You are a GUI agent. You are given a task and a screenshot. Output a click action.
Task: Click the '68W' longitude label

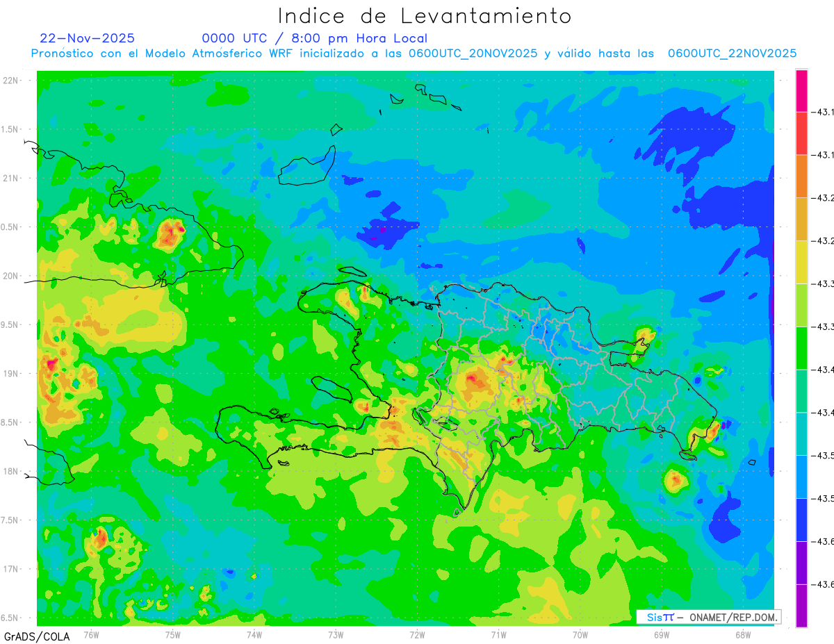click(x=743, y=635)
